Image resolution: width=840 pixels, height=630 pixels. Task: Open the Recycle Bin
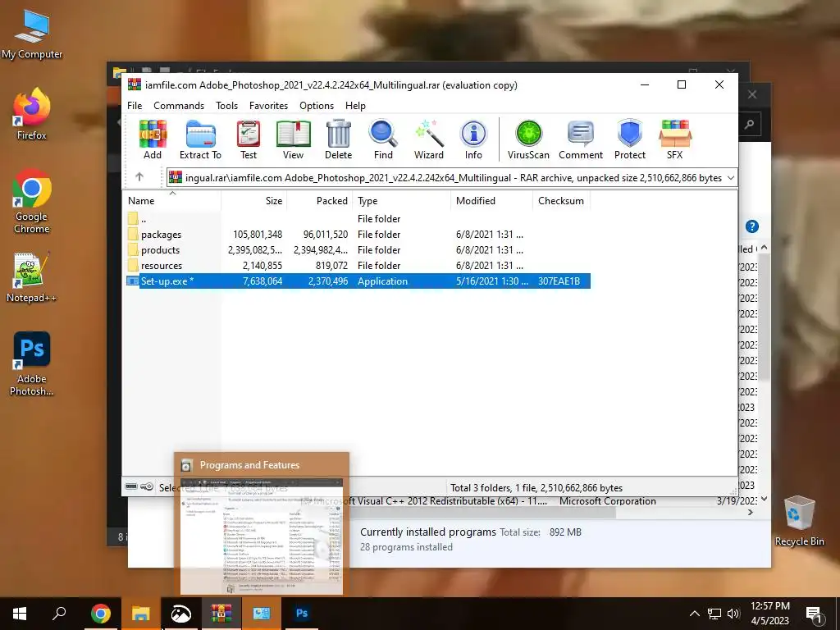(799, 521)
